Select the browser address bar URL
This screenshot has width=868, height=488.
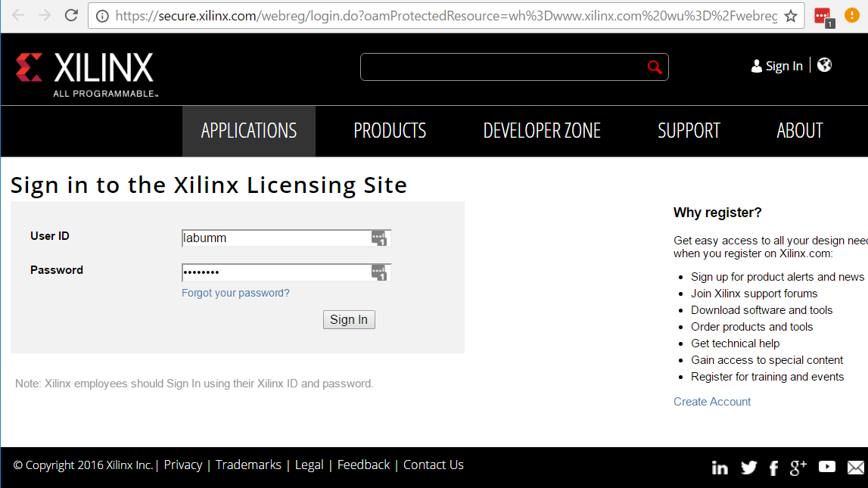point(446,16)
